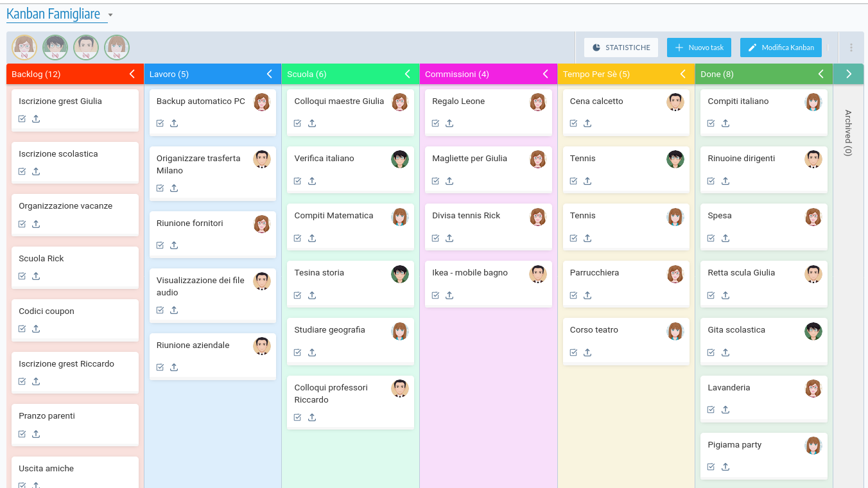The height and width of the screenshot is (488, 868).
Task: Click upload icon on Cena calcetto card
Action: tap(587, 123)
